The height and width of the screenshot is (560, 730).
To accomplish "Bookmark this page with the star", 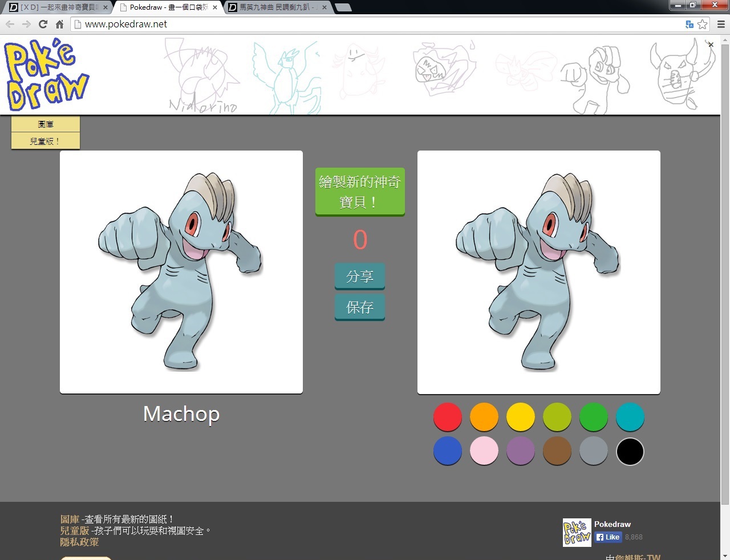I will click(703, 24).
